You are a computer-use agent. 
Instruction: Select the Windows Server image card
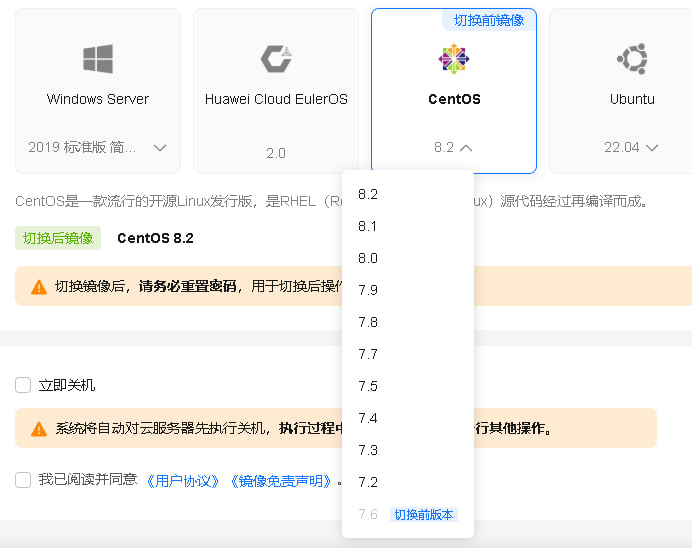[98, 91]
